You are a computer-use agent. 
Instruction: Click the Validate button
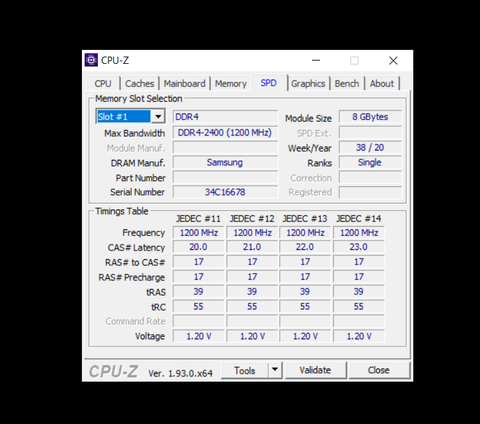click(x=315, y=370)
